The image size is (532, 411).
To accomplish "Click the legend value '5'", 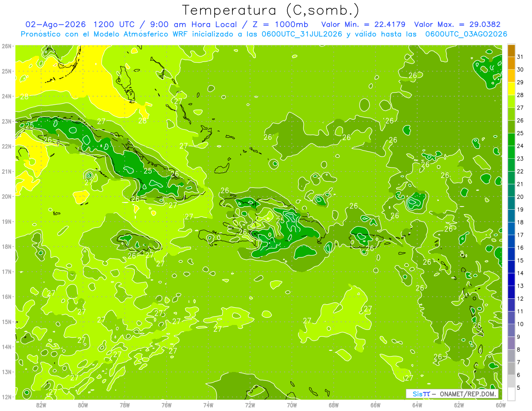I will (519, 388).
